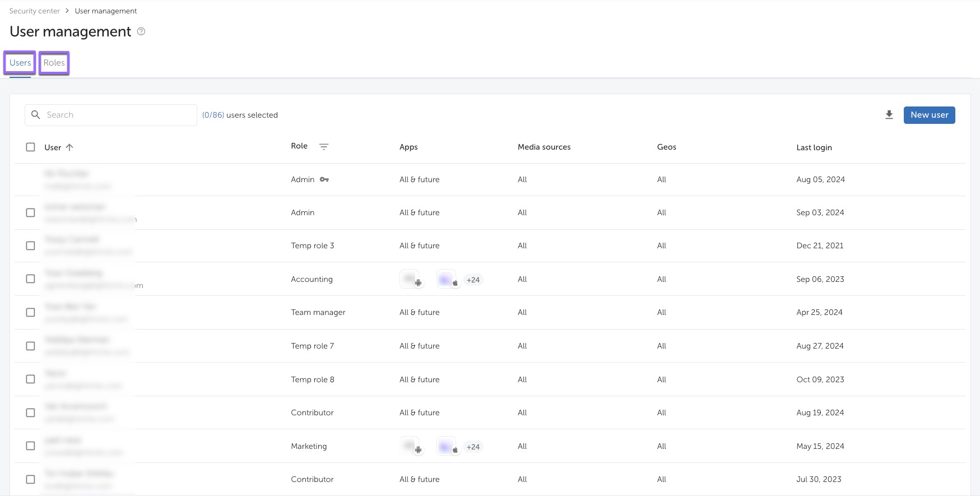Go to Security center breadcrumb link
This screenshot has width=980, height=496.
34,11
